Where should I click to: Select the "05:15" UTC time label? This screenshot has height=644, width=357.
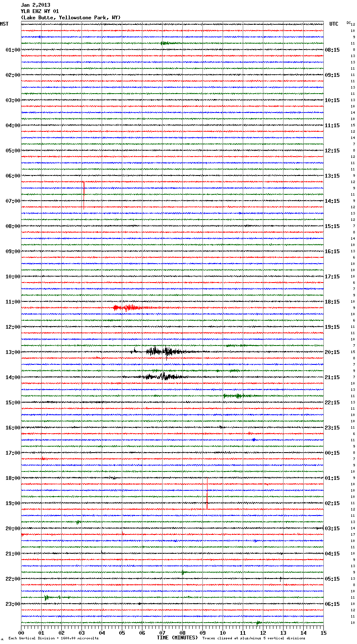click(332, 579)
